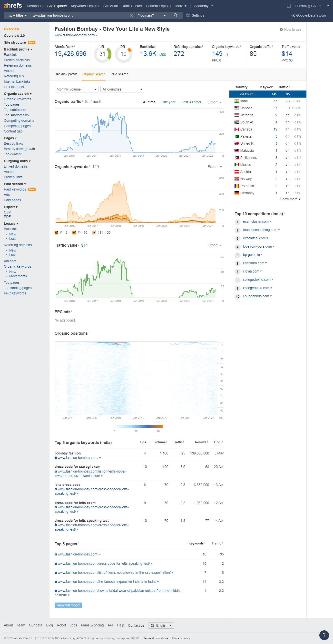The height and width of the screenshot is (644, 333).
Task: Click the organic positions color scale bar
Action: (x=138, y=426)
